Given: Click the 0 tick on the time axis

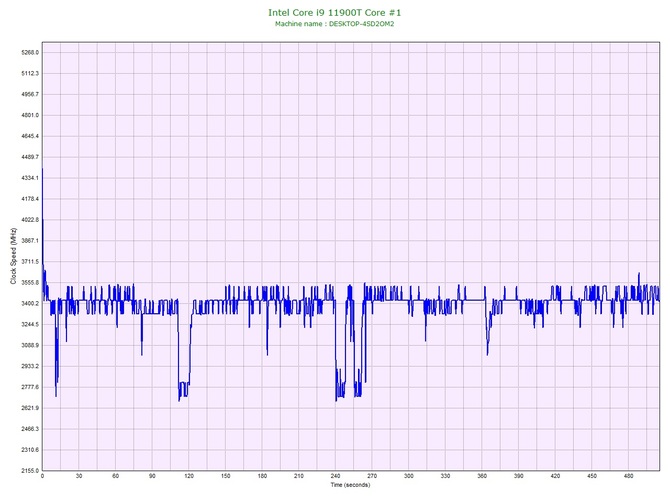Looking at the screenshot, I should click(x=42, y=476).
